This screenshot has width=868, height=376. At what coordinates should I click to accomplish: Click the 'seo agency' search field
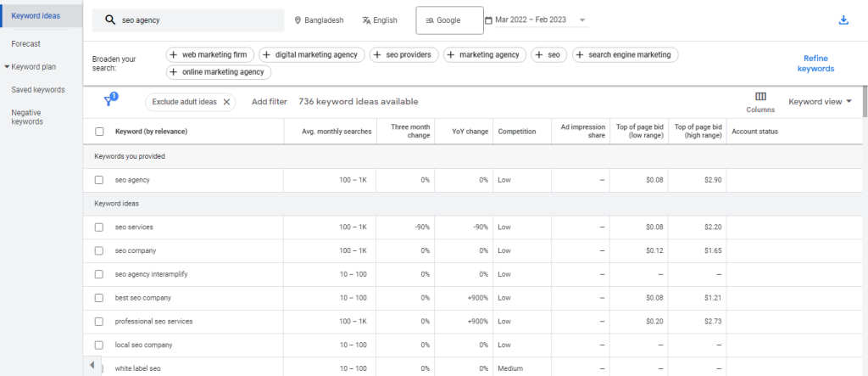coord(195,20)
